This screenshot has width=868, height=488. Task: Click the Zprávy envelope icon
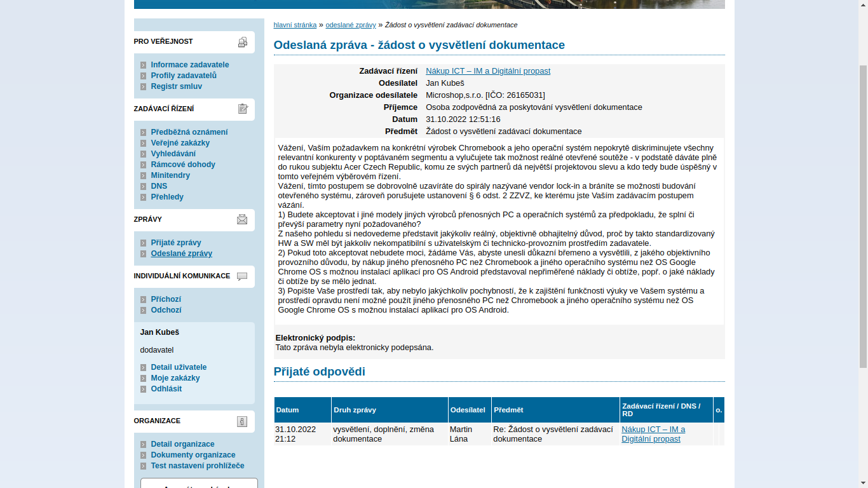coord(242,220)
